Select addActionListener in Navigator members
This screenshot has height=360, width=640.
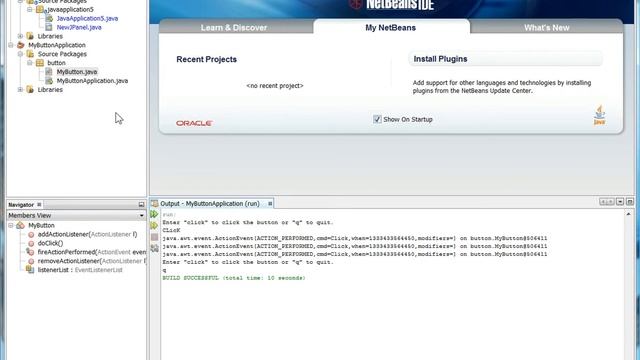(x=87, y=235)
